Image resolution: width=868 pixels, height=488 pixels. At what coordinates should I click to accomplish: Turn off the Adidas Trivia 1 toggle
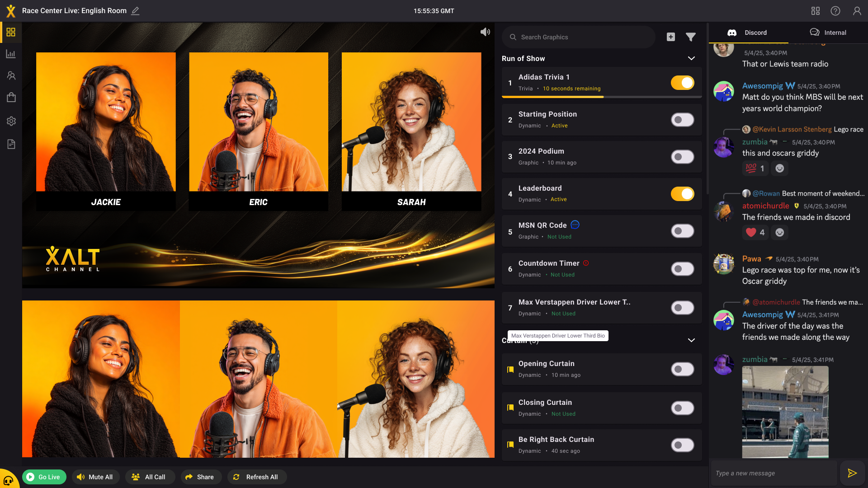[x=682, y=83]
